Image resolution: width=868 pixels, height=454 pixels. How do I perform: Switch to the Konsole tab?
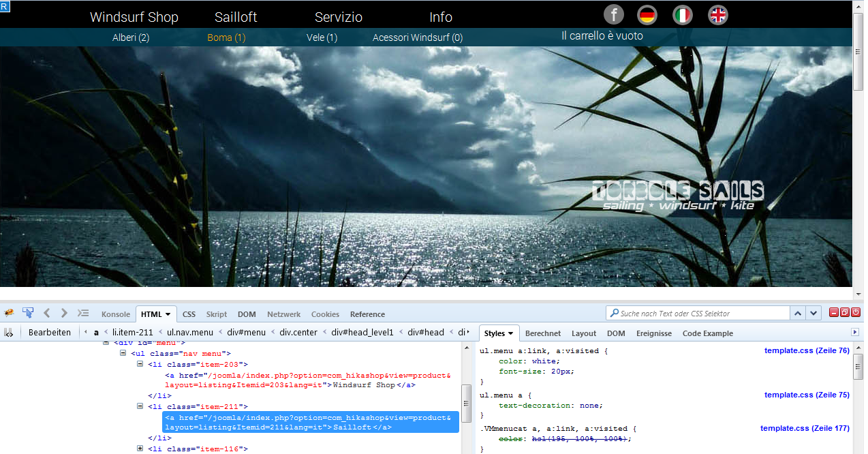click(116, 314)
